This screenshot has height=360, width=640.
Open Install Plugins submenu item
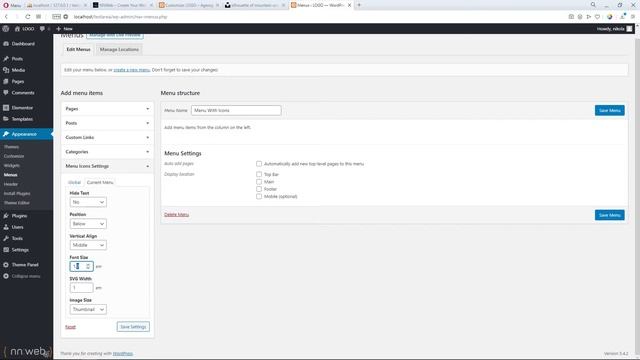17,193
